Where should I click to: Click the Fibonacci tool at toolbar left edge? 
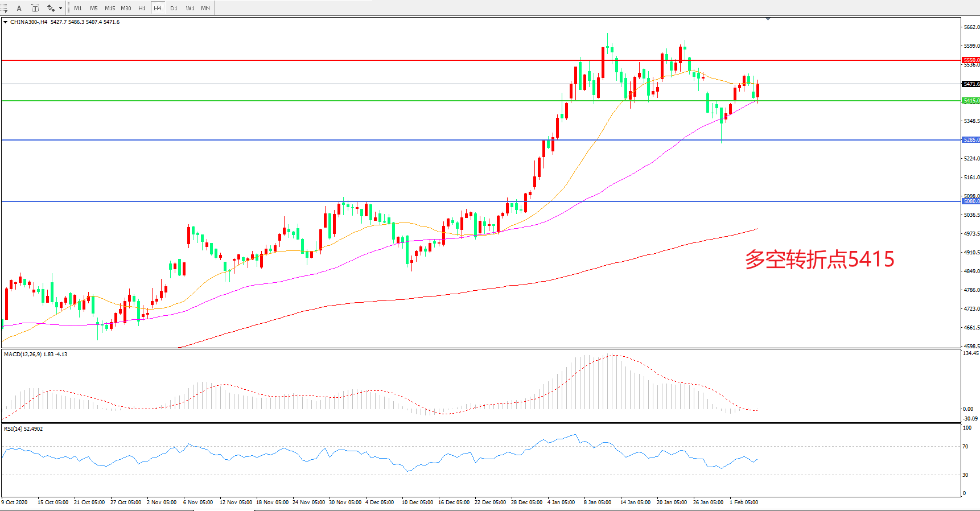point(3,8)
